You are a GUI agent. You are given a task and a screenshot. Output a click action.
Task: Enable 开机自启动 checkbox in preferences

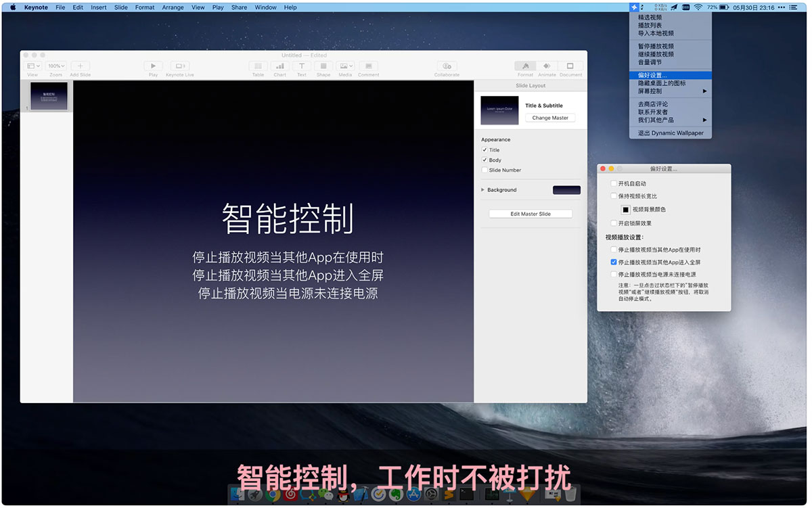pos(614,183)
